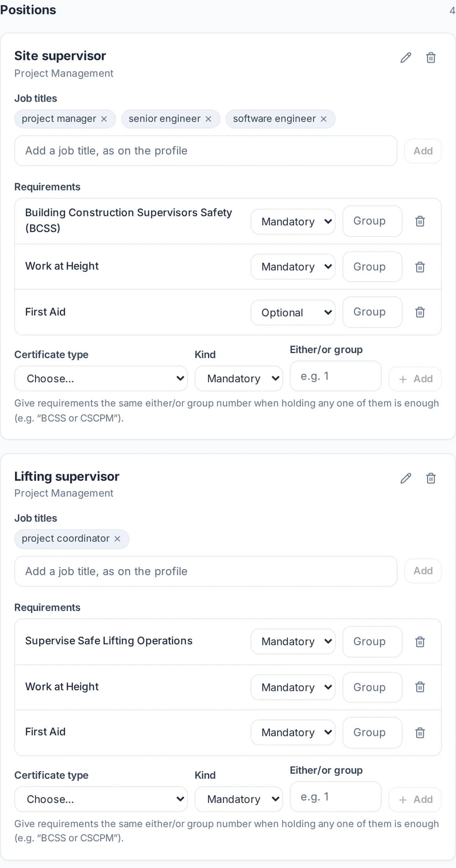Delete Work at Height requirement from Lifting supervisor

[x=420, y=687]
